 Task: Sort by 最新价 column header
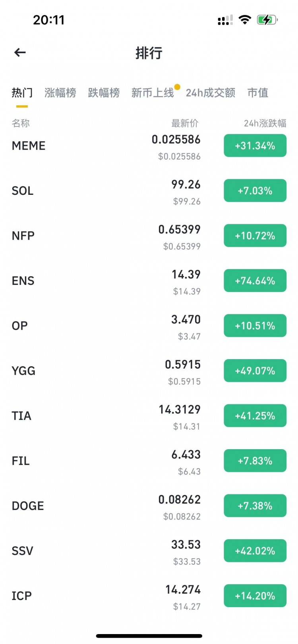click(x=185, y=123)
